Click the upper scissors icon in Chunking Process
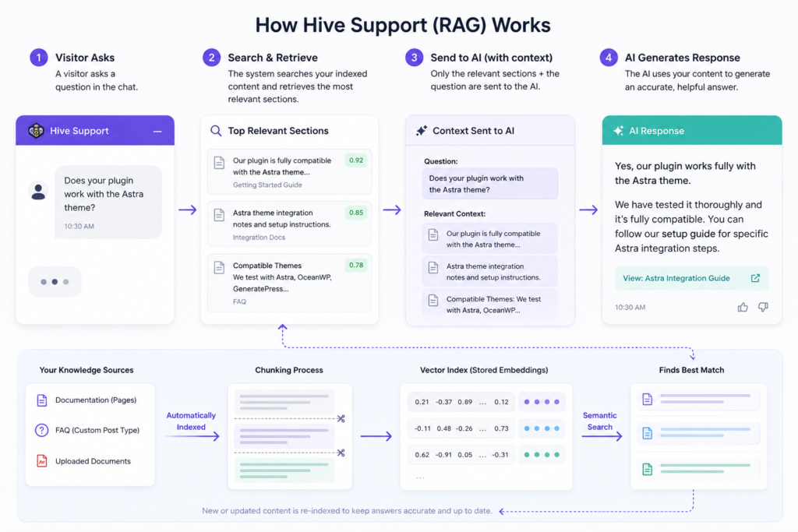Viewport: 798px width, 532px height. (341, 418)
